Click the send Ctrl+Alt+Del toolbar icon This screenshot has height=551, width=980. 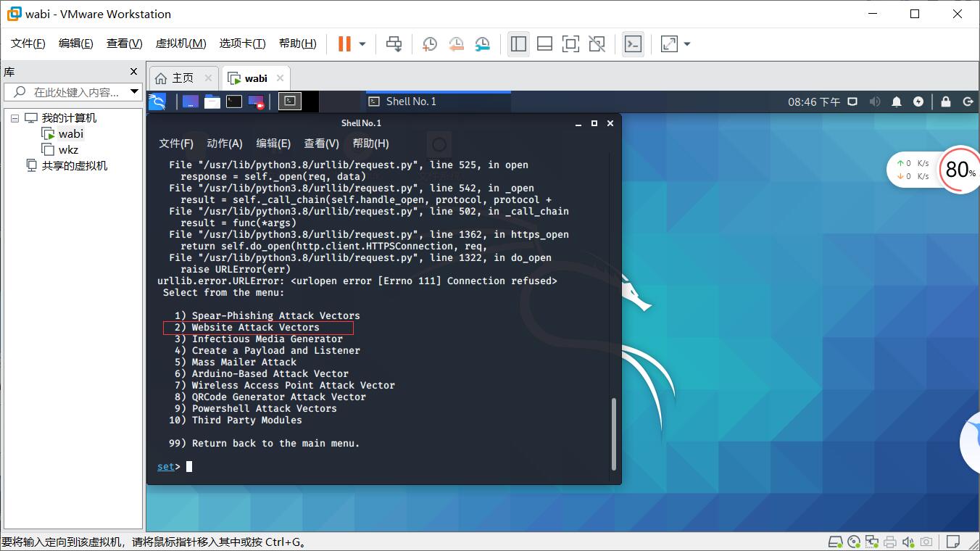tap(394, 44)
